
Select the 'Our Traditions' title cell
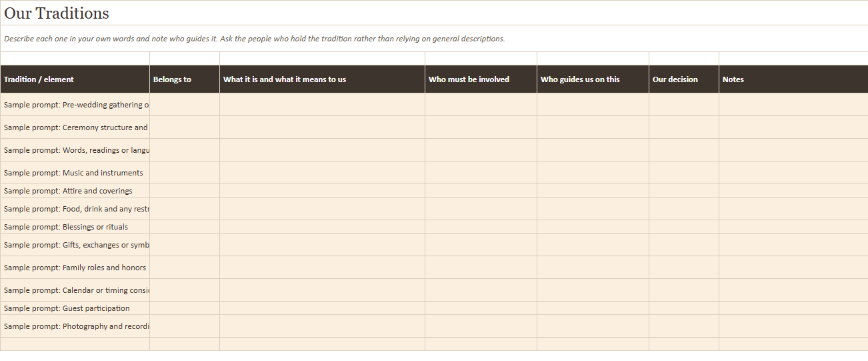point(434,13)
